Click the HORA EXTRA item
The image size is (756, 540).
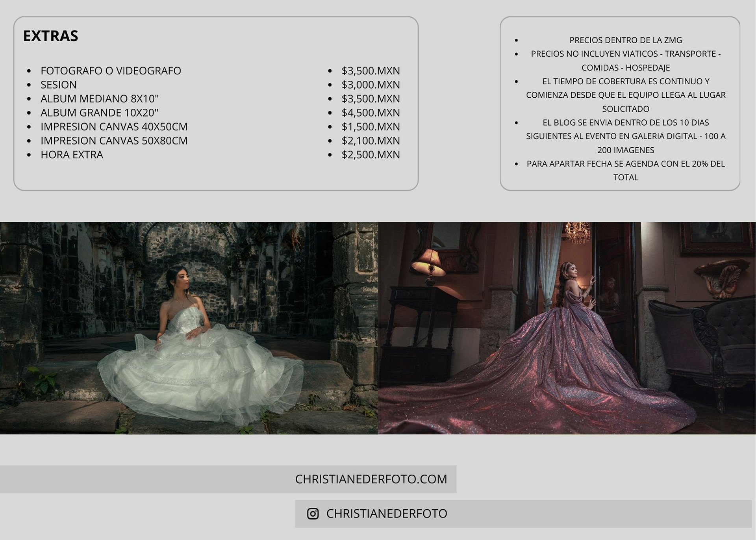pyautogui.click(x=72, y=154)
